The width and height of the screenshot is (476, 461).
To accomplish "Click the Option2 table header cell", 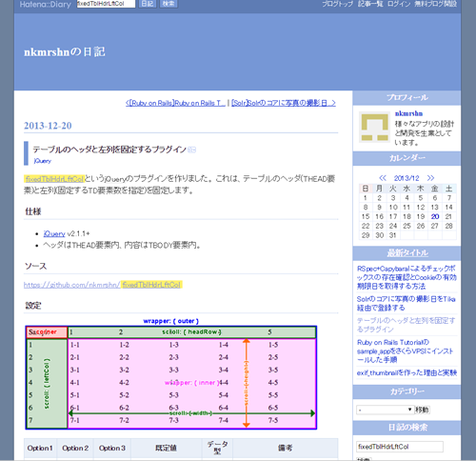I will pyautogui.click(x=75, y=448).
